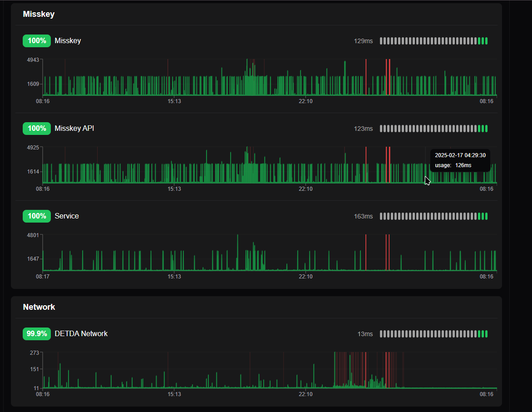Open the Misskey API monitor name
Image resolution: width=532 pixels, height=412 pixels.
(74, 129)
